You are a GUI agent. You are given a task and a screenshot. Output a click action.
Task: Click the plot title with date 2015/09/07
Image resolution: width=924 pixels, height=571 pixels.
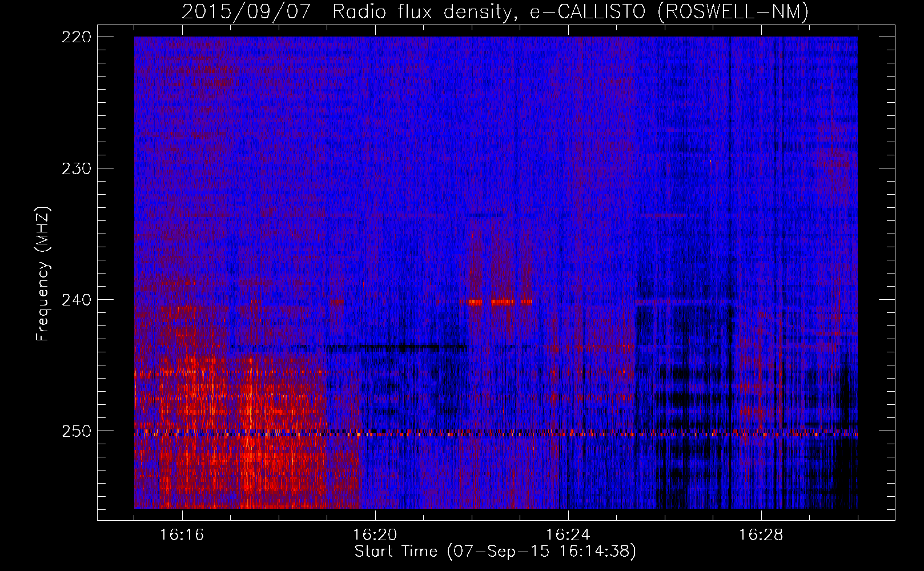(495, 11)
